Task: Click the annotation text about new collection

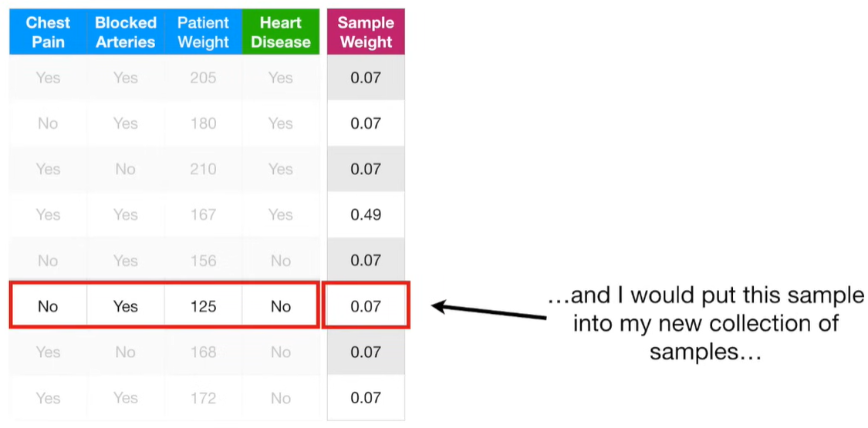Action: [x=706, y=323]
